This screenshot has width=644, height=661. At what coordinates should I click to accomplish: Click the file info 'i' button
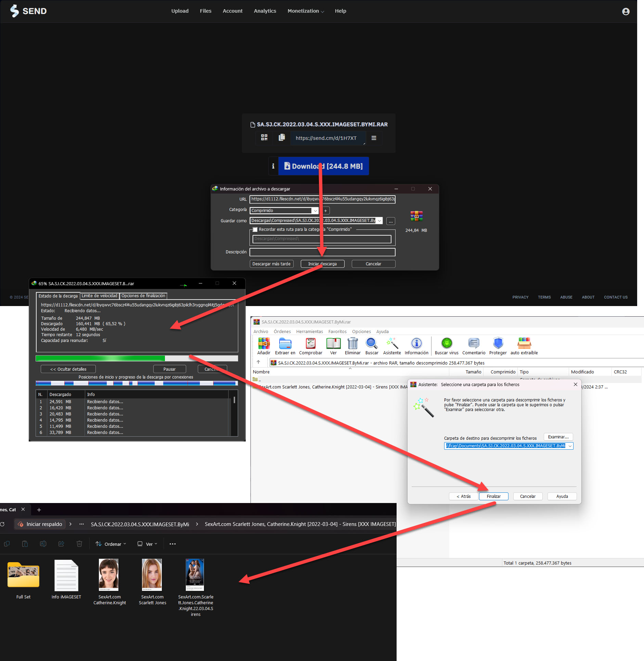(273, 166)
